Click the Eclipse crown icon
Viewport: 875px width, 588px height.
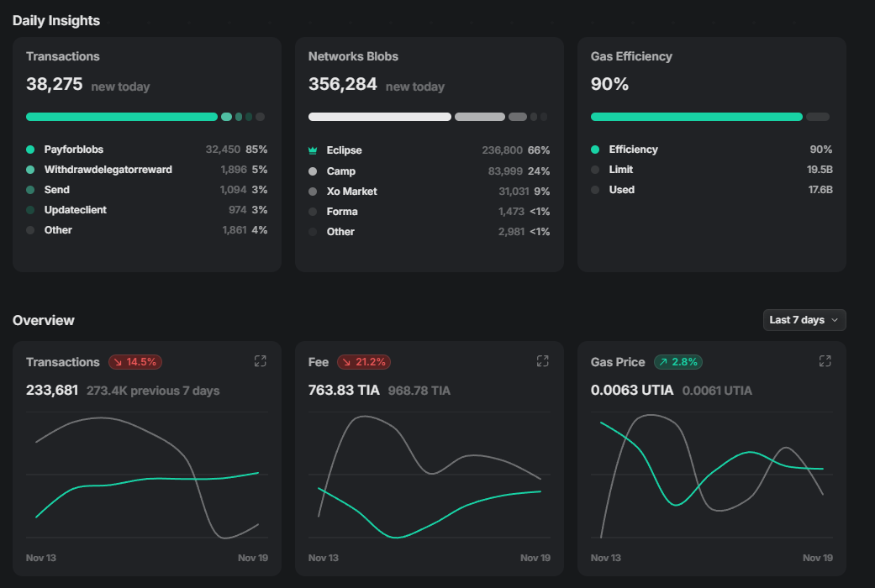click(x=313, y=150)
